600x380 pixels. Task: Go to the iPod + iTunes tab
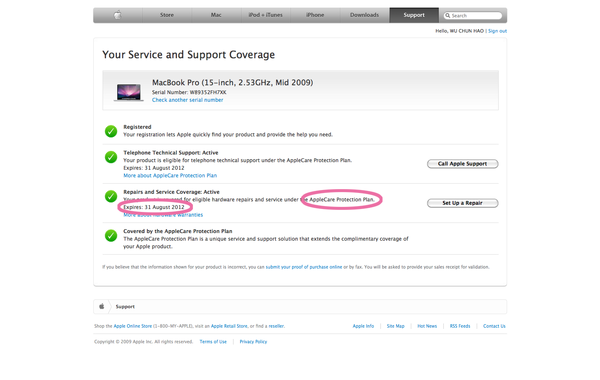266,15
